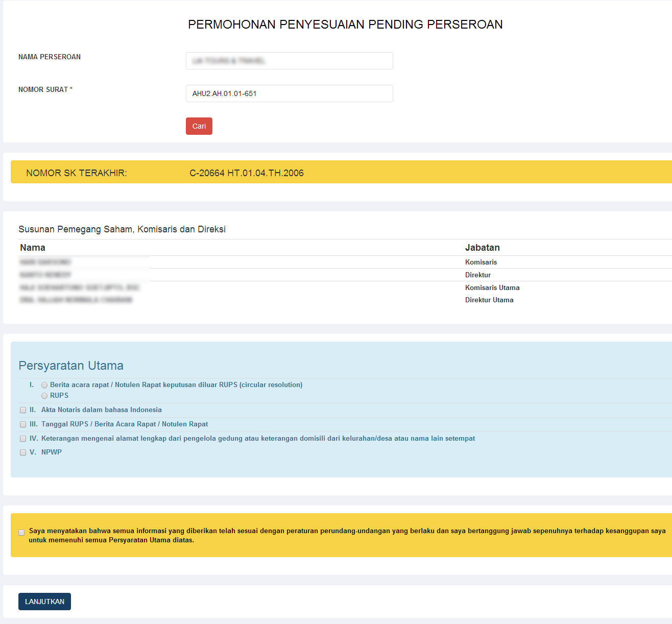Image resolution: width=672 pixels, height=624 pixels.
Task: Click the Nama Perseroan text field
Action: pos(289,61)
